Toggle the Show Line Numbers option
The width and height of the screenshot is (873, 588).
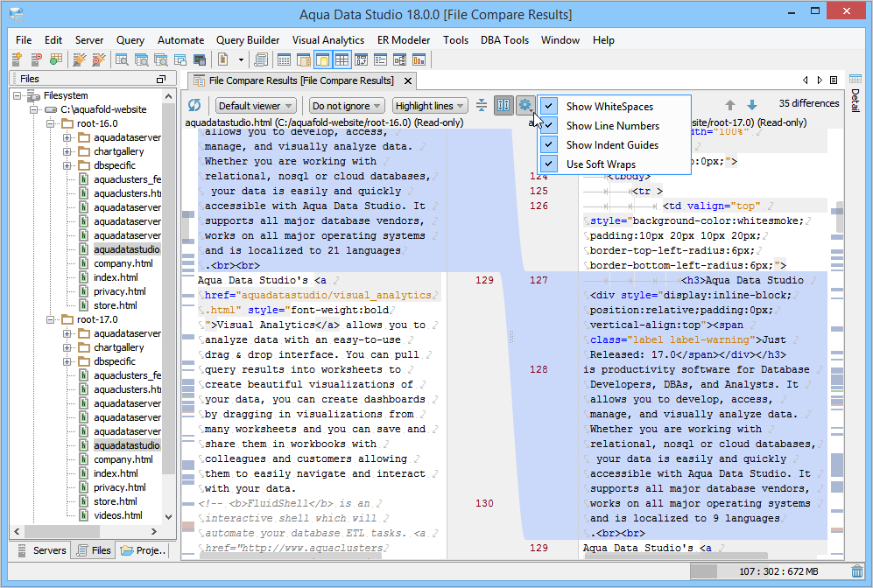point(614,126)
